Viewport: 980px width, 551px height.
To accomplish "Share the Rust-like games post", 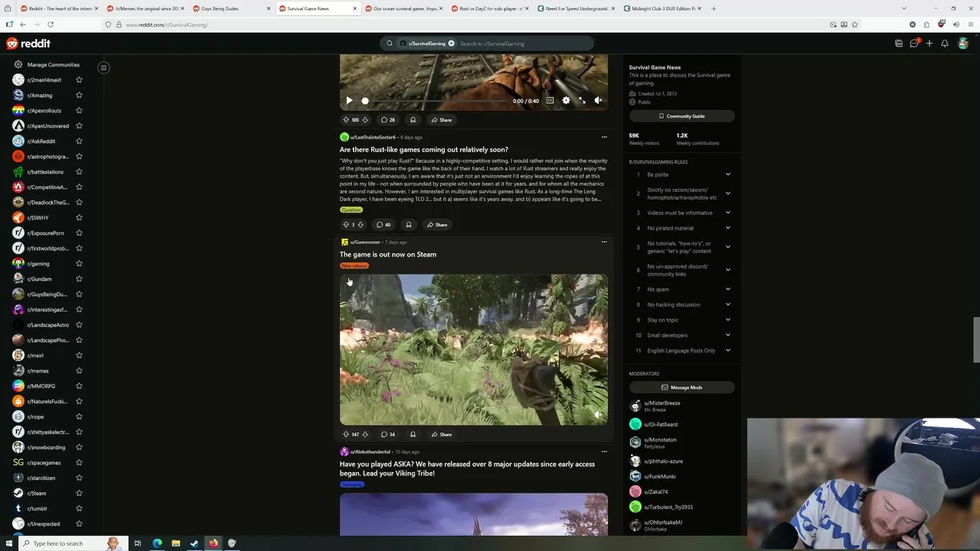I will point(437,225).
